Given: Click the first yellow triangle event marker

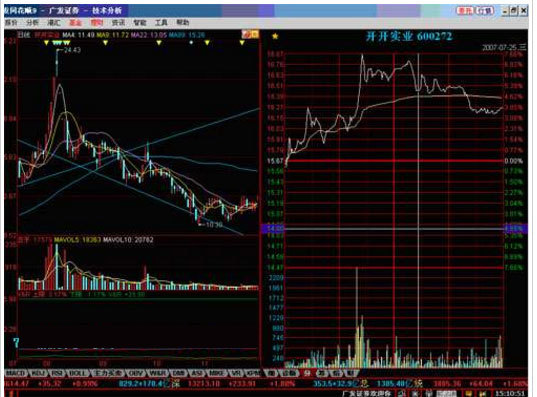Looking at the screenshot, I should (47, 43).
